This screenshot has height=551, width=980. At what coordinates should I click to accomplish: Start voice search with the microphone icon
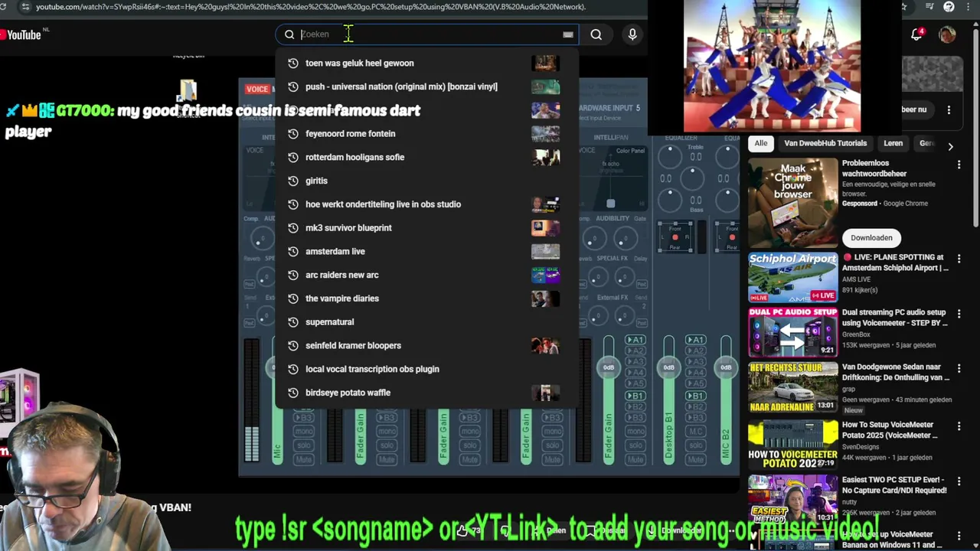[x=632, y=34]
